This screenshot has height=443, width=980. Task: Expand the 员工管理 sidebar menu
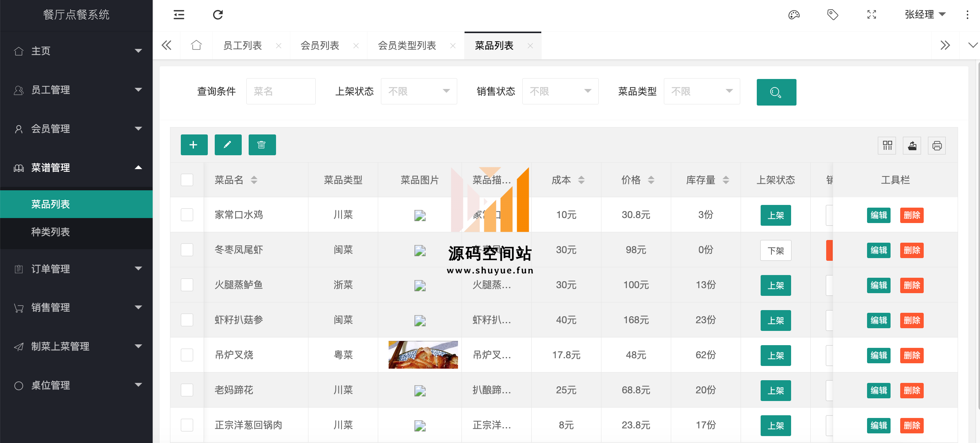coord(76,90)
